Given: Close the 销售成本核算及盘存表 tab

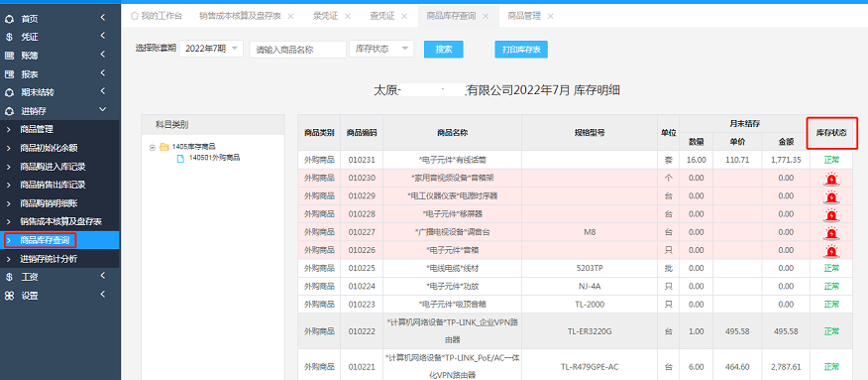Looking at the screenshot, I should tap(291, 17).
